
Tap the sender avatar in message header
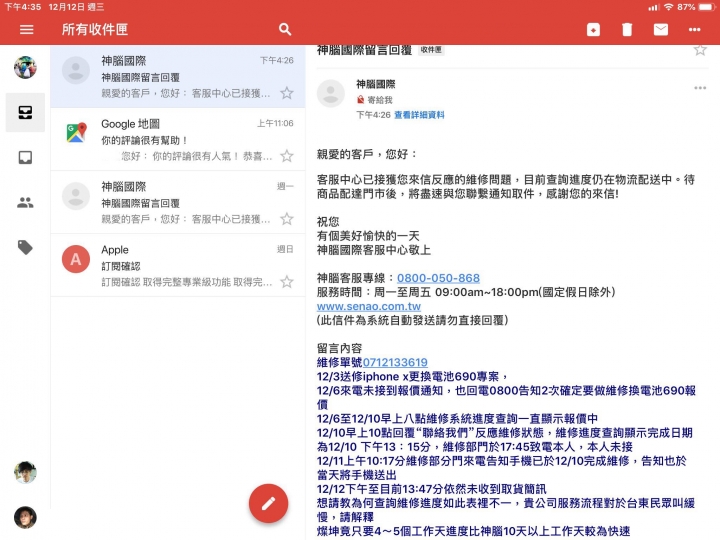[x=331, y=93]
